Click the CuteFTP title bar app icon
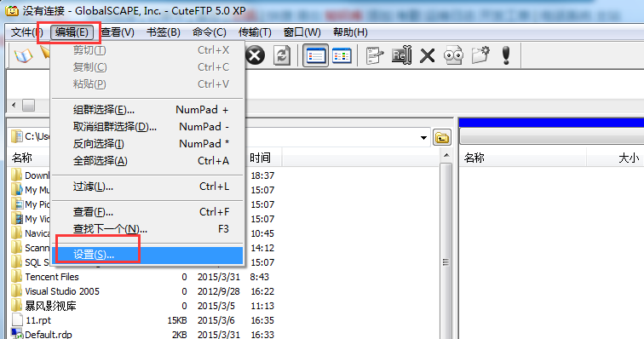 pyautogui.click(x=12, y=11)
